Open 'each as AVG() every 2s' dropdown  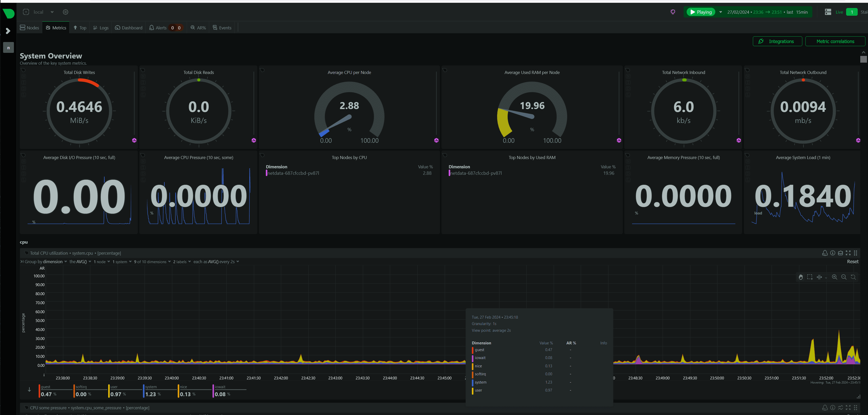point(216,262)
